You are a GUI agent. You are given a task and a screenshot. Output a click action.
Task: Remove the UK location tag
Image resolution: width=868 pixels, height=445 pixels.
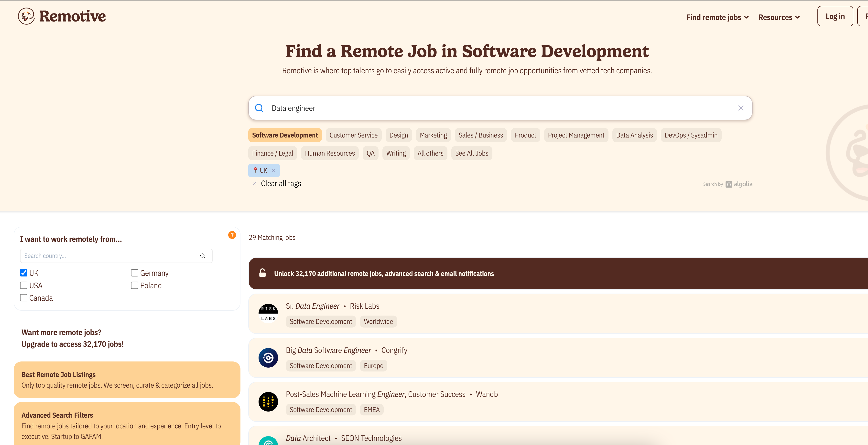pos(274,171)
